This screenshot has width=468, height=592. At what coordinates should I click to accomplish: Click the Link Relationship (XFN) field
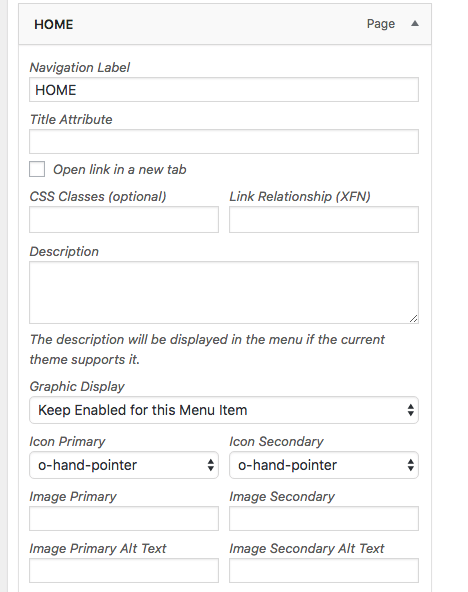coord(324,219)
